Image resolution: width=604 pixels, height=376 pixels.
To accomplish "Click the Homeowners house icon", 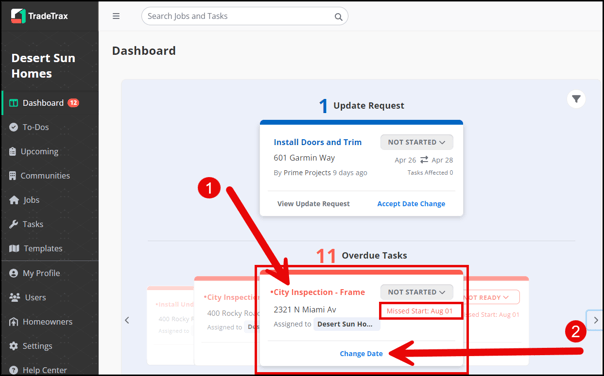I will click(13, 322).
